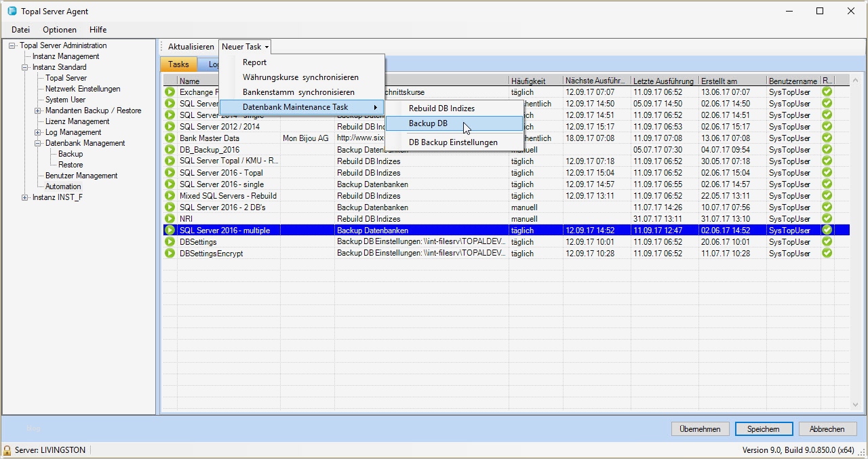Click green status checkmark of DBSettings row

827,242
